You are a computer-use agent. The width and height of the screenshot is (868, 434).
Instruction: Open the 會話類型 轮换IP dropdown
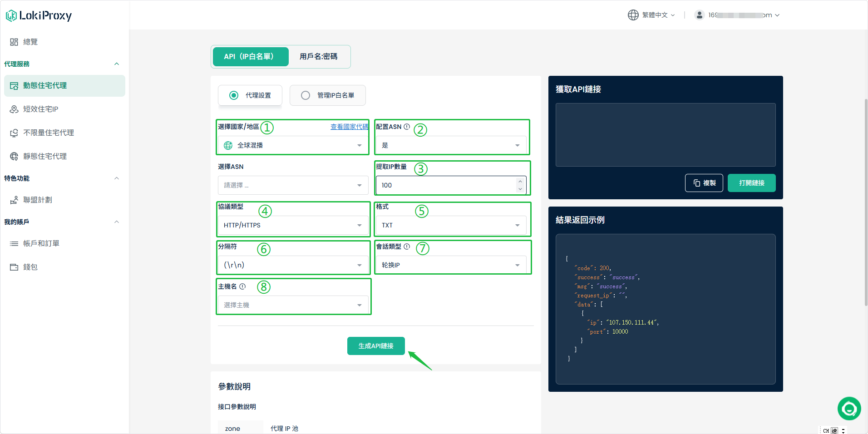point(451,265)
